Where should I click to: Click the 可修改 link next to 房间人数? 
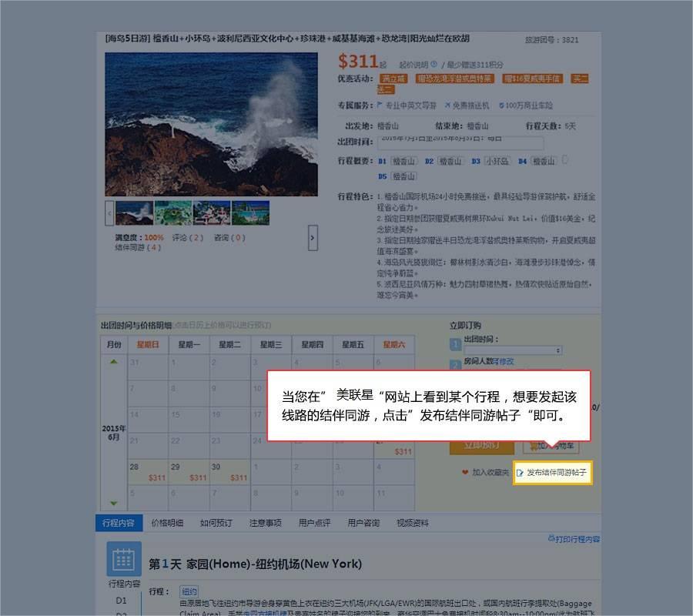click(x=503, y=361)
